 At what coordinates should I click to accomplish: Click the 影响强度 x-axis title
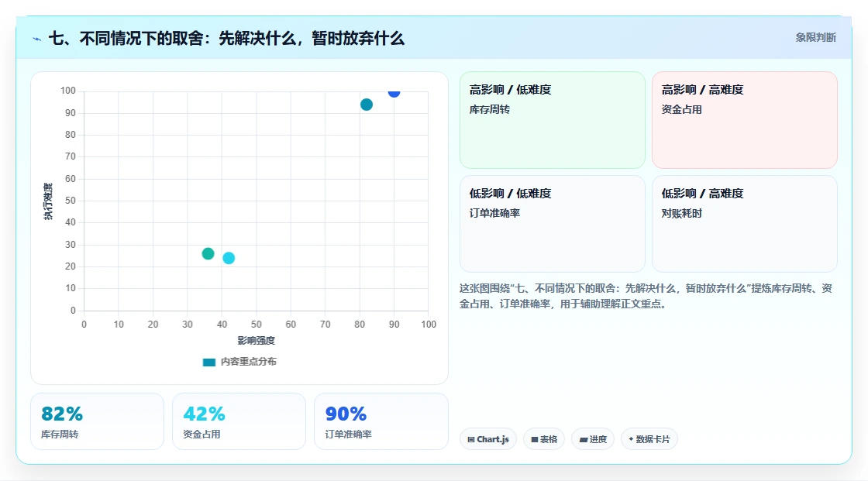tap(257, 340)
